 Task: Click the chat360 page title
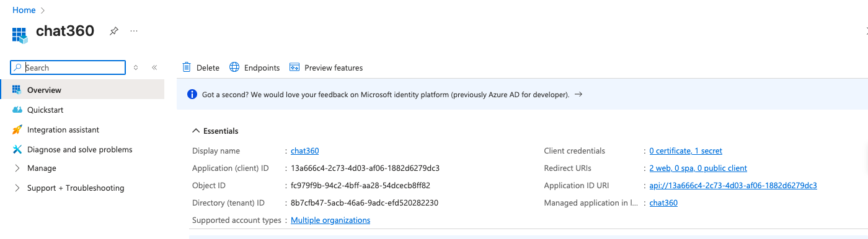click(x=65, y=31)
